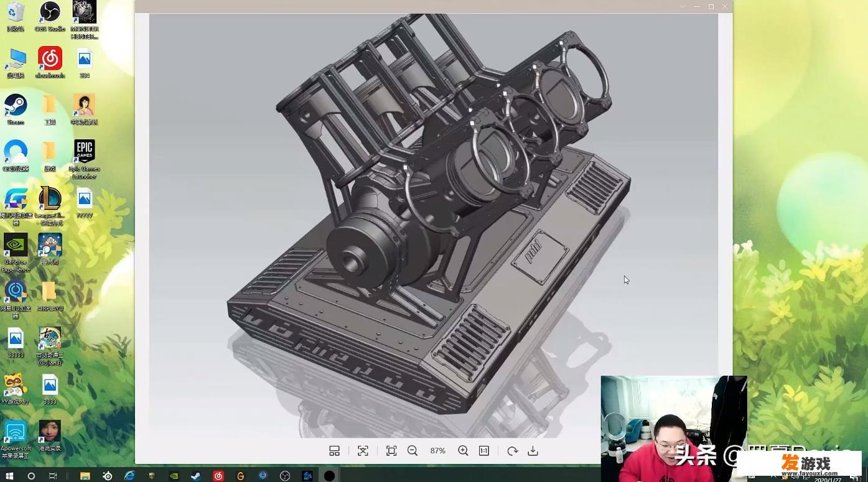Image resolution: width=868 pixels, height=482 pixels.
Task: Select the Monster Hunter desktop shortcut
Action: click(84, 20)
